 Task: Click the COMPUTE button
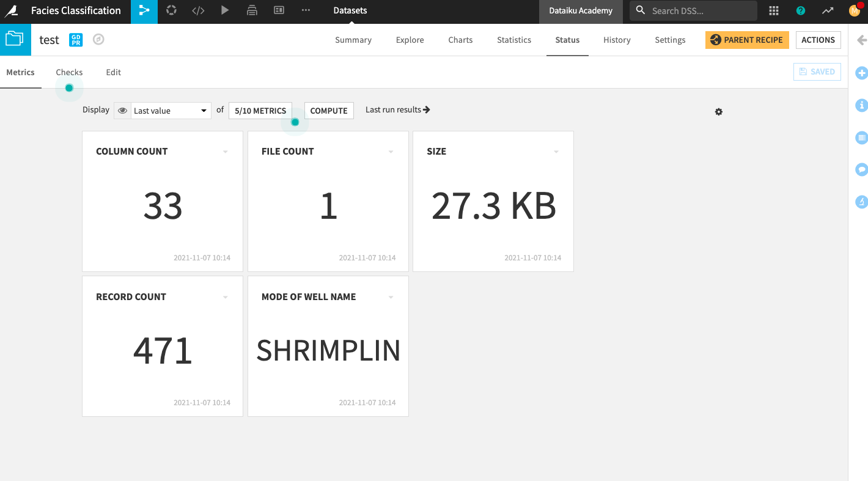[x=328, y=111]
